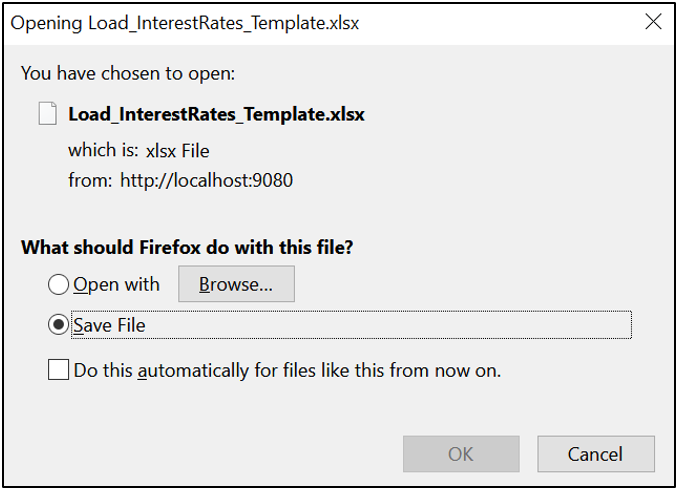This screenshot has height=491, width=680.
Task: Cancel the file opening dialog
Action: click(595, 454)
